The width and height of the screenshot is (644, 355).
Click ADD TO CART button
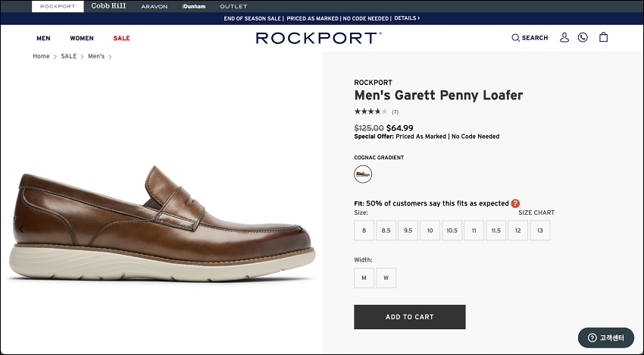click(x=410, y=317)
